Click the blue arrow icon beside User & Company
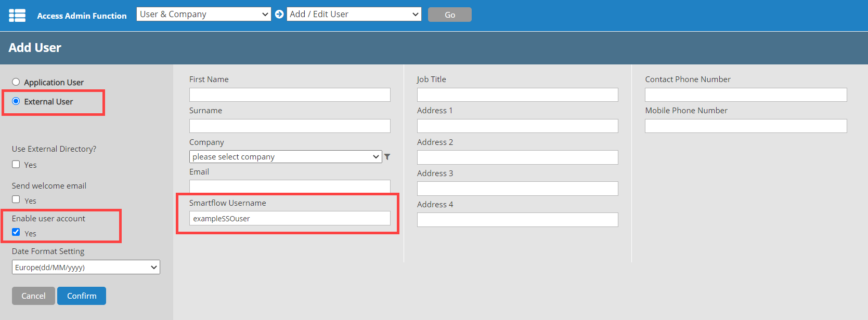Image resolution: width=868 pixels, height=320 pixels. [279, 15]
